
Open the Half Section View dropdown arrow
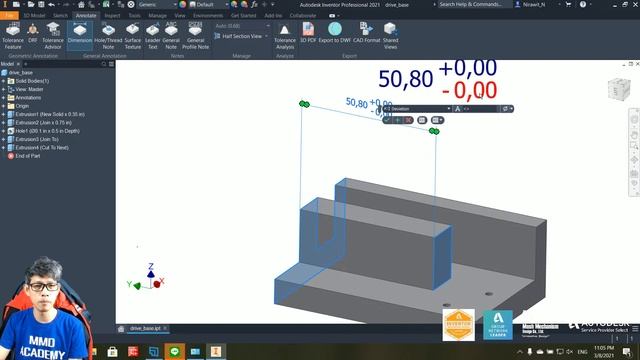[267, 36]
